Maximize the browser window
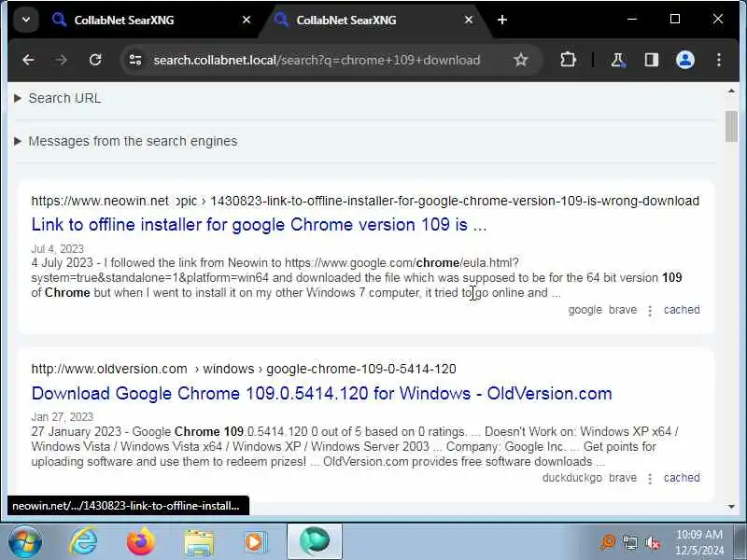Screen dimensions: 747x560 click(x=674, y=19)
